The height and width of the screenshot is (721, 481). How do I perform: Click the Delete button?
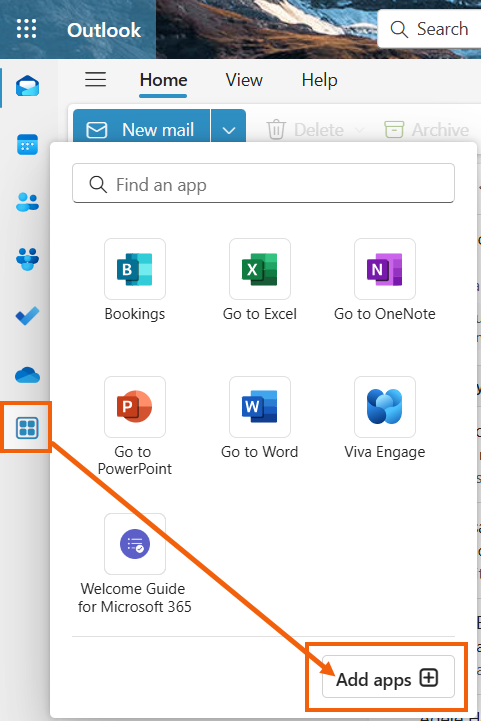pyautogui.click(x=305, y=130)
